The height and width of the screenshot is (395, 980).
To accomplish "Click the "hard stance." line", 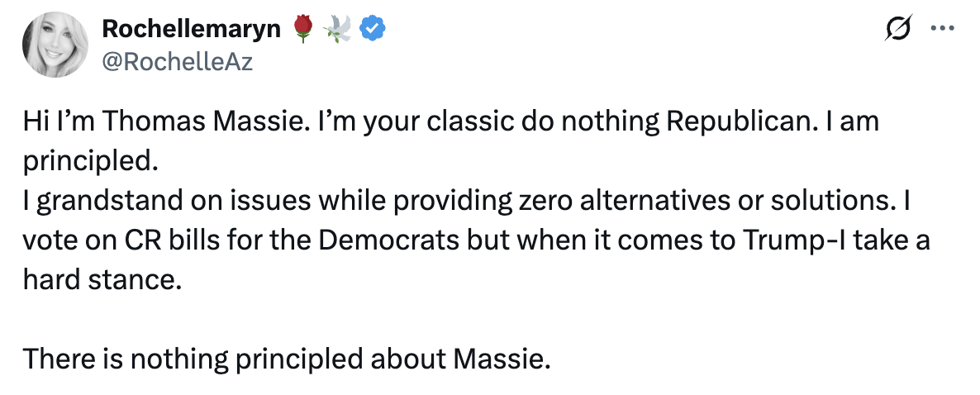I will (100, 281).
